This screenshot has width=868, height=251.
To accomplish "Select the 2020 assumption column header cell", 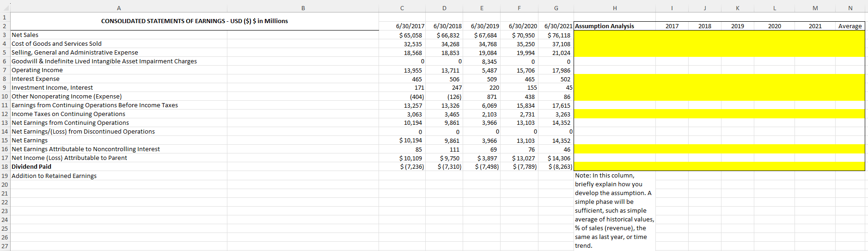I will pos(774,26).
